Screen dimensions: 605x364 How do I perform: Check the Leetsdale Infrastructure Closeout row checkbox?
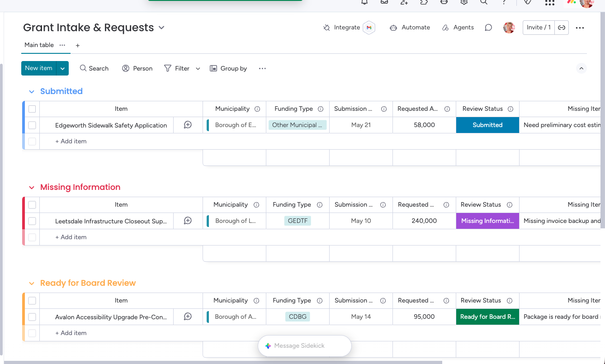coord(32,221)
